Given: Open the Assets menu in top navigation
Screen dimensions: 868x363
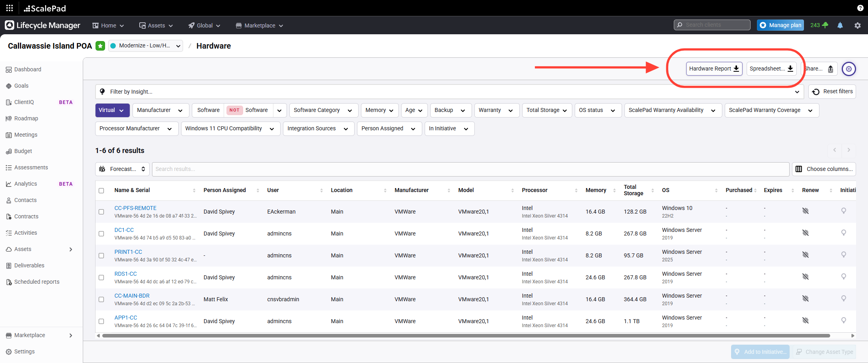Looking at the screenshot, I should click(156, 26).
